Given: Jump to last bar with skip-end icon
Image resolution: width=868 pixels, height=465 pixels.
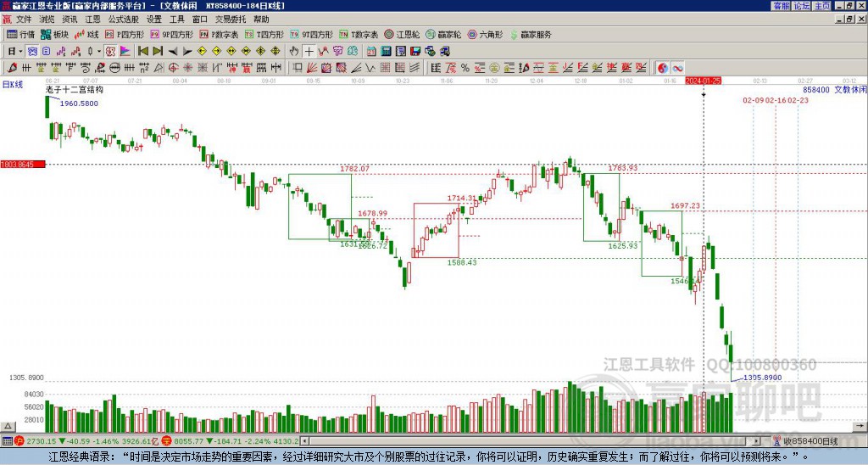Looking at the screenshot, I should [158, 52].
